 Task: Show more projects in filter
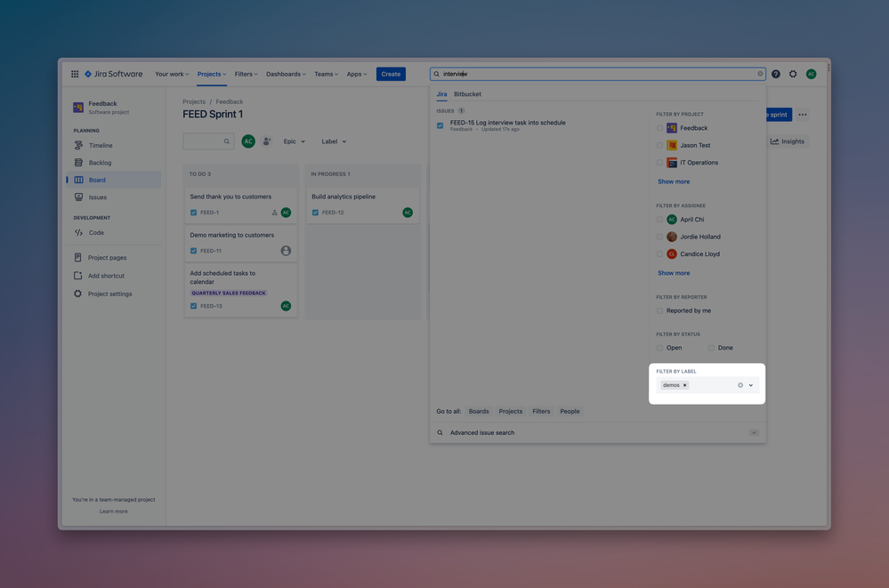point(674,181)
